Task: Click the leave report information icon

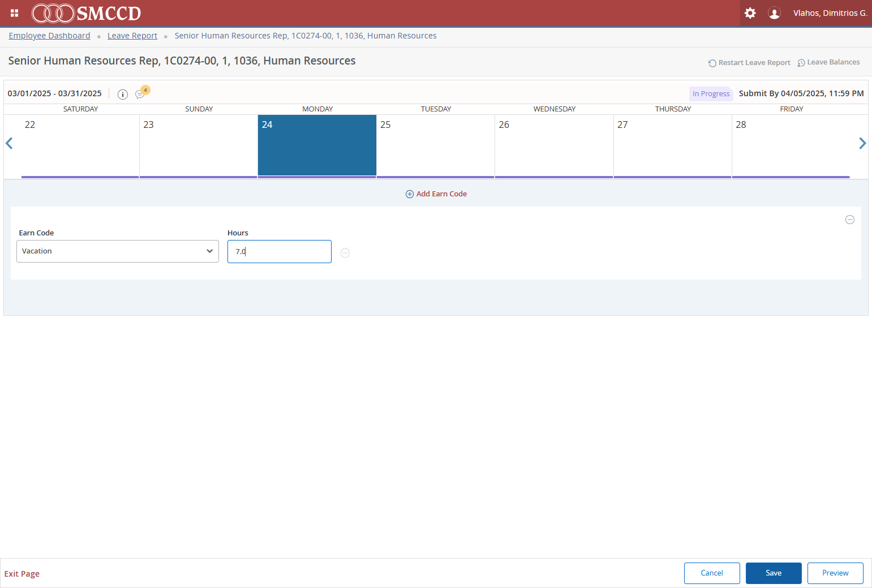Action: (x=122, y=94)
